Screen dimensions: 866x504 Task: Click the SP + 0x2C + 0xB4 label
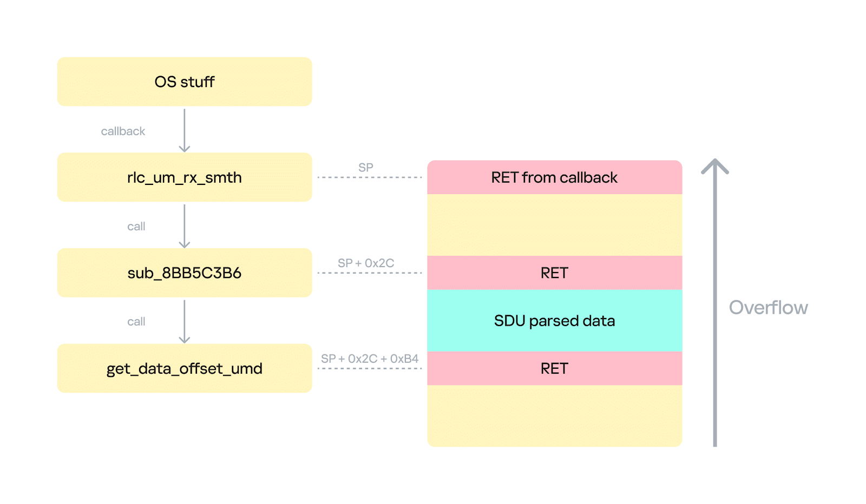click(x=370, y=359)
